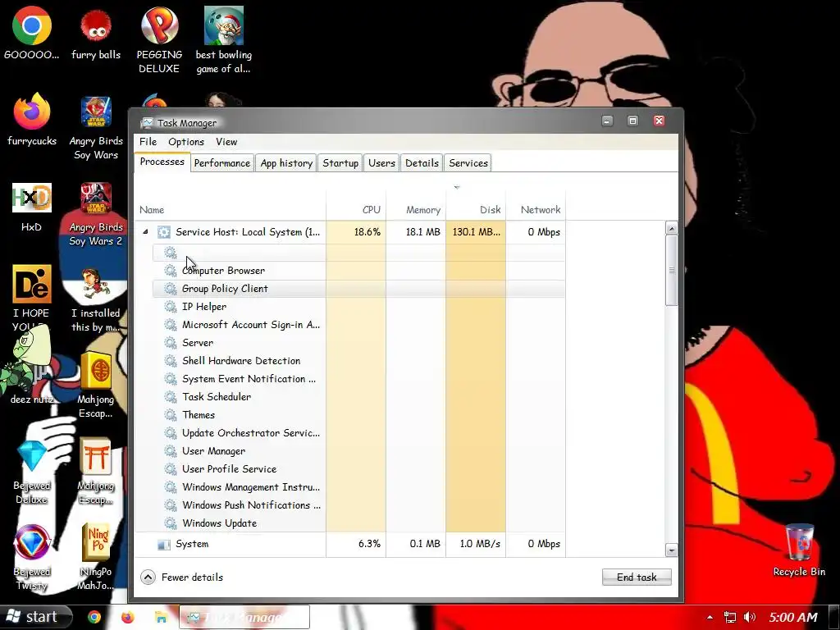Screen dimensions: 840x630
Task: Select the Task Scheduler service
Action: click(x=358, y=397)
